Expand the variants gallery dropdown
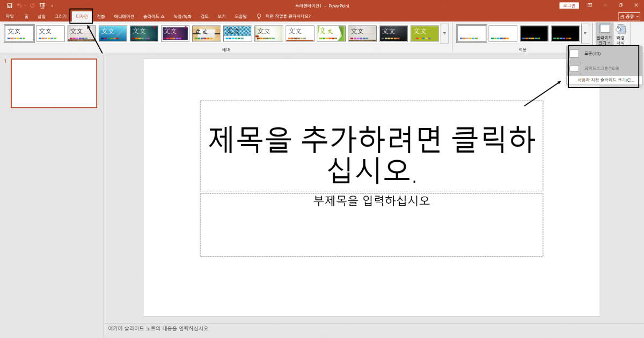This screenshot has height=338, width=644. (584, 33)
